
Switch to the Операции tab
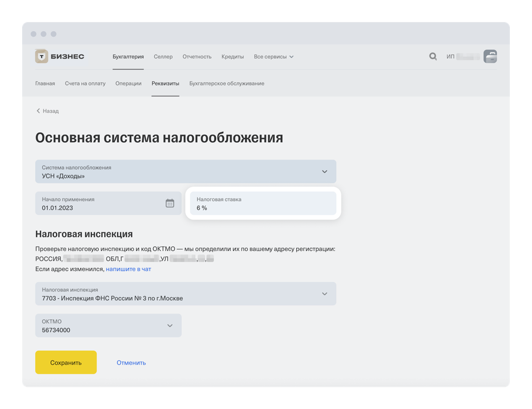128,83
